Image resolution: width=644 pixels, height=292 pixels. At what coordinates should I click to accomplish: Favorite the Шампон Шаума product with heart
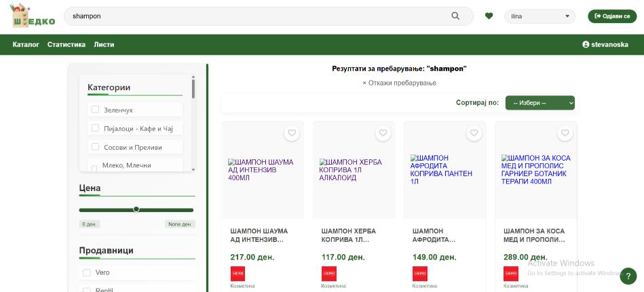tap(292, 133)
